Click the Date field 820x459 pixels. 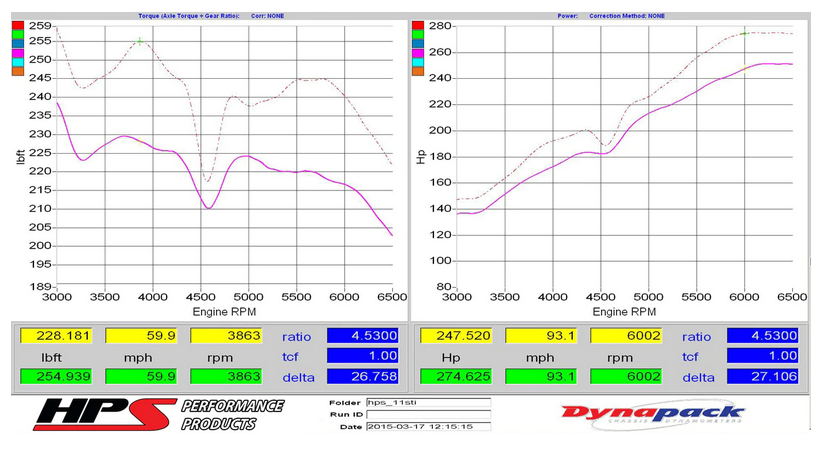427,427
